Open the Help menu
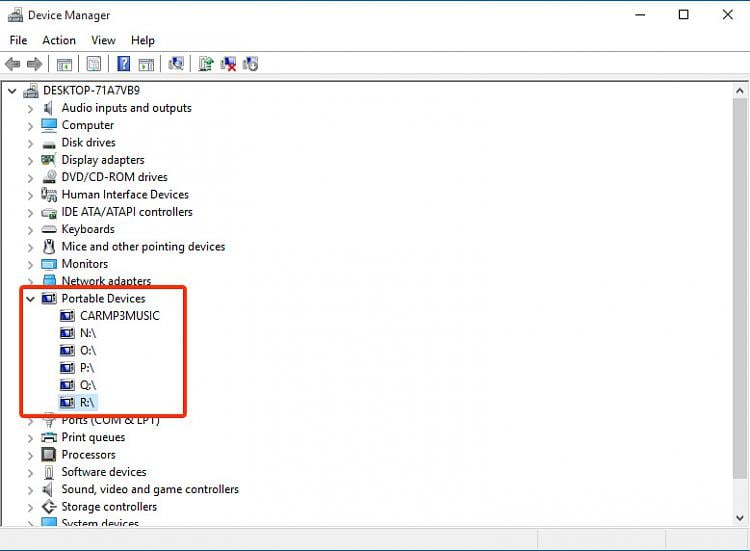 coord(143,40)
